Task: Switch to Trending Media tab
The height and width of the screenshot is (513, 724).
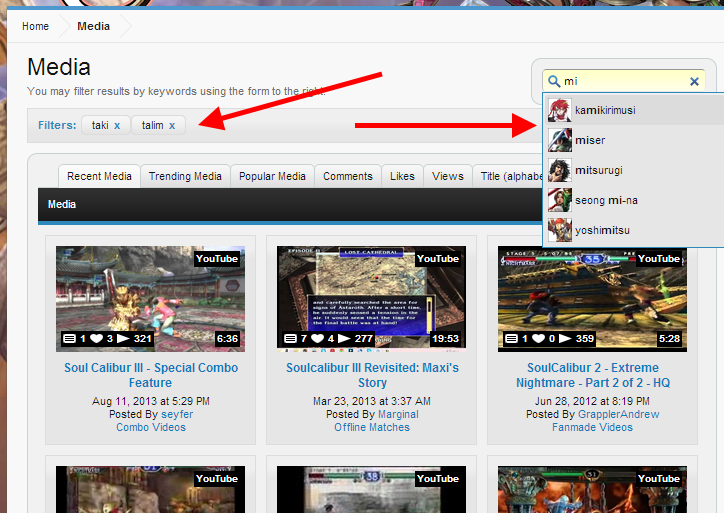Action: [x=185, y=176]
